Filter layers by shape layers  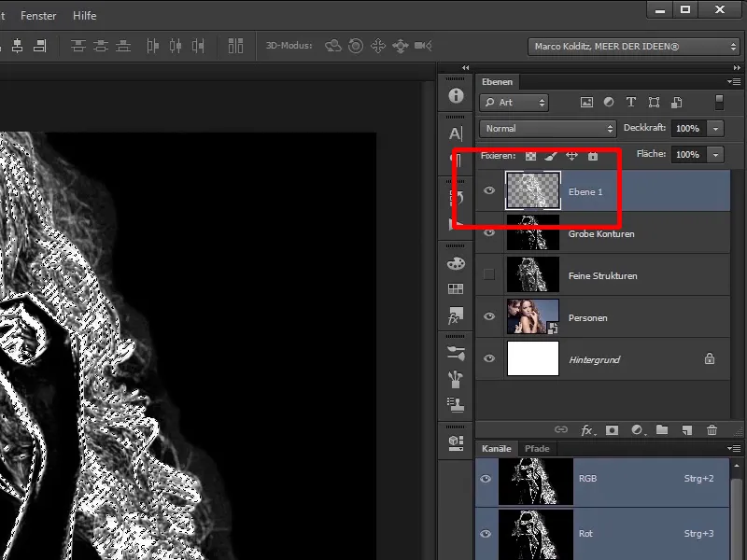pyautogui.click(x=655, y=102)
